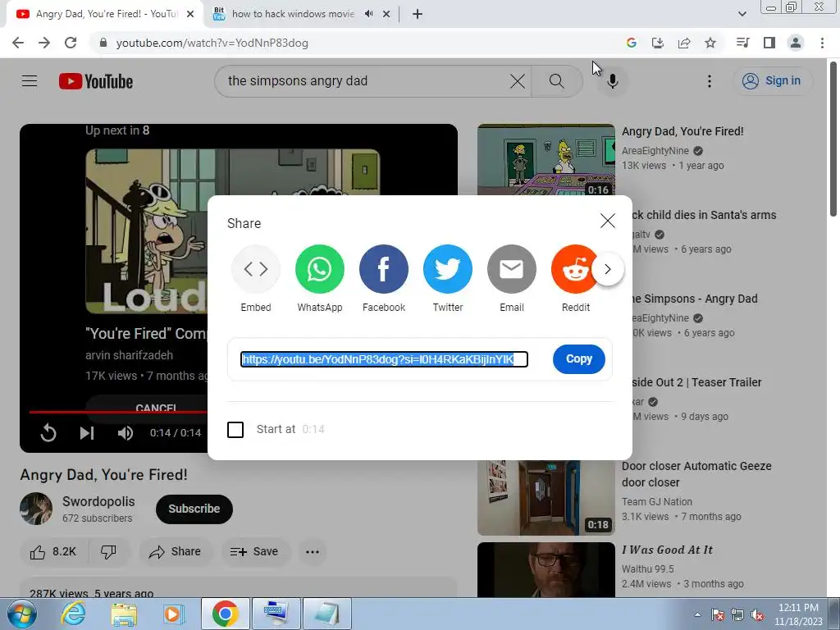Image resolution: width=840 pixels, height=630 pixels.
Task: Share via WhatsApp icon
Action: (319, 269)
